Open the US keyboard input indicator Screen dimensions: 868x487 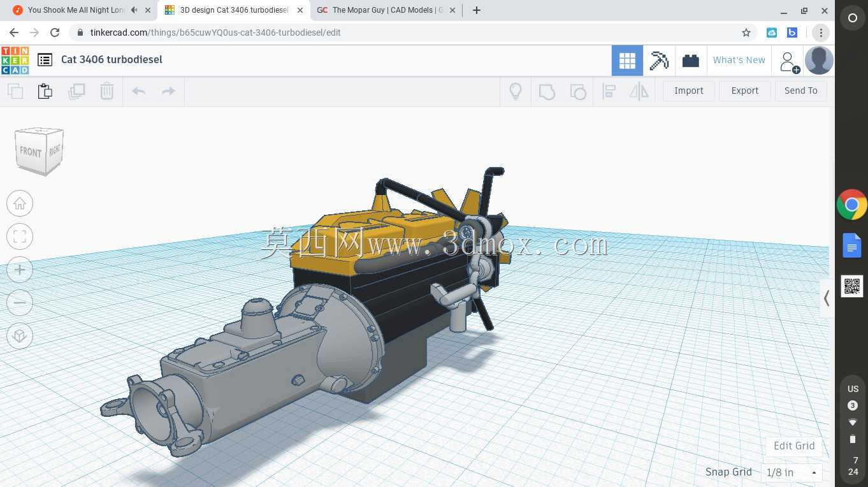[853, 389]
